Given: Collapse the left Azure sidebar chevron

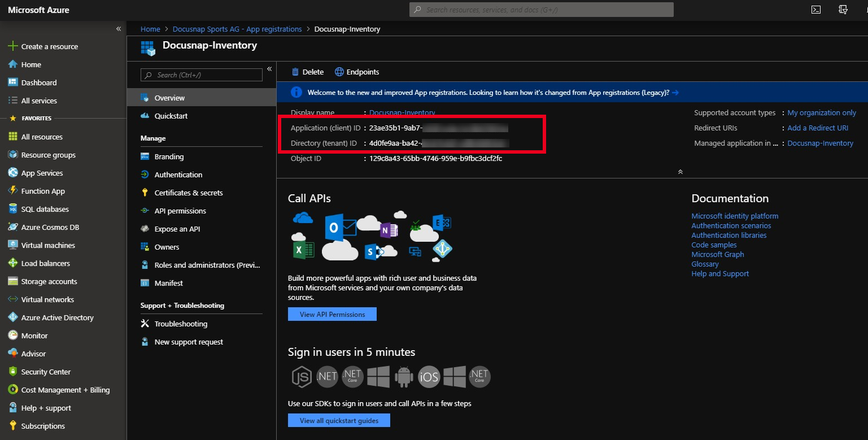Looking at the screenshot, I should (119, 29).
